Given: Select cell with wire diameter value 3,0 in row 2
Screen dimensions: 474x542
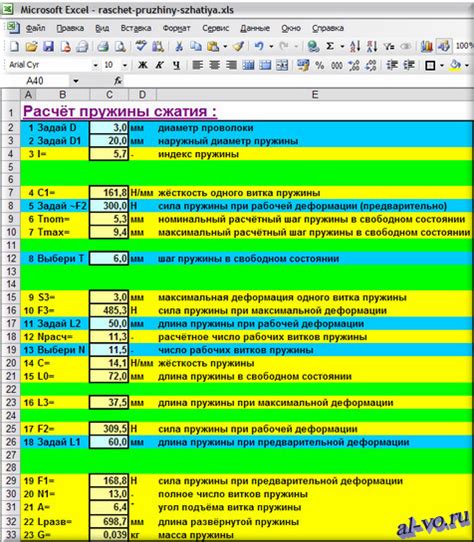Looking at the screenshot, I should [109, 128].
